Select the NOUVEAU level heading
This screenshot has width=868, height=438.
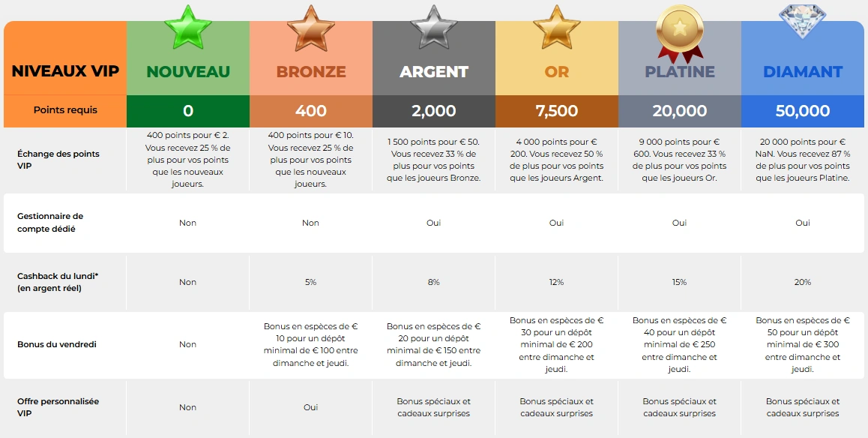[188, 72]
